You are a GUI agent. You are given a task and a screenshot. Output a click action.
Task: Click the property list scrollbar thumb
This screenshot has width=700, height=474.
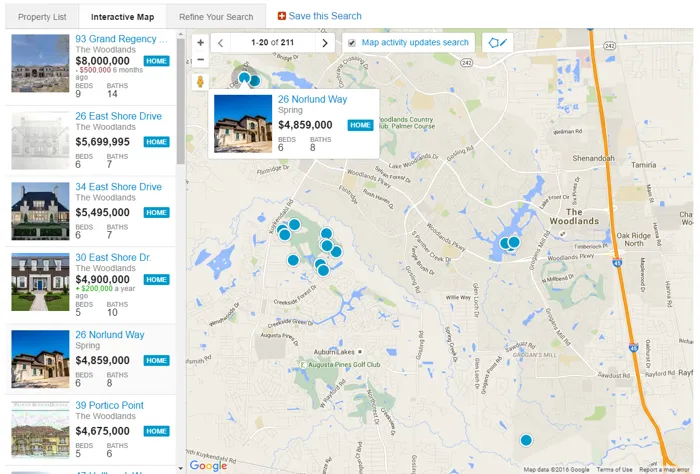pos(180,101)
